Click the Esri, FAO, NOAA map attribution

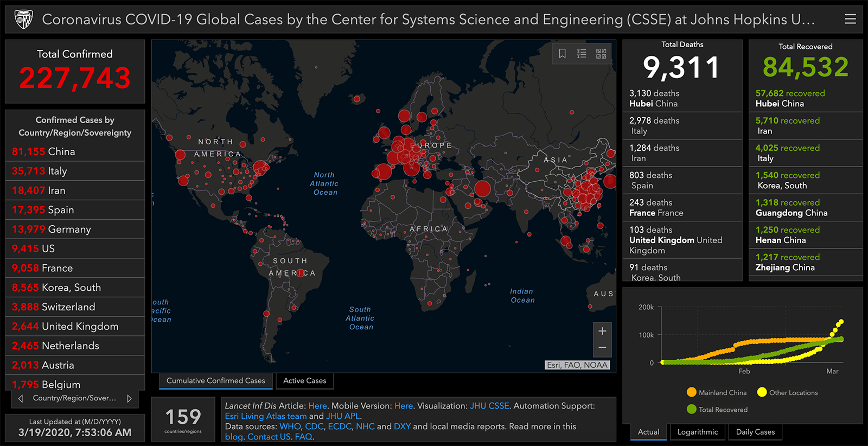click(x=577, y=365)
